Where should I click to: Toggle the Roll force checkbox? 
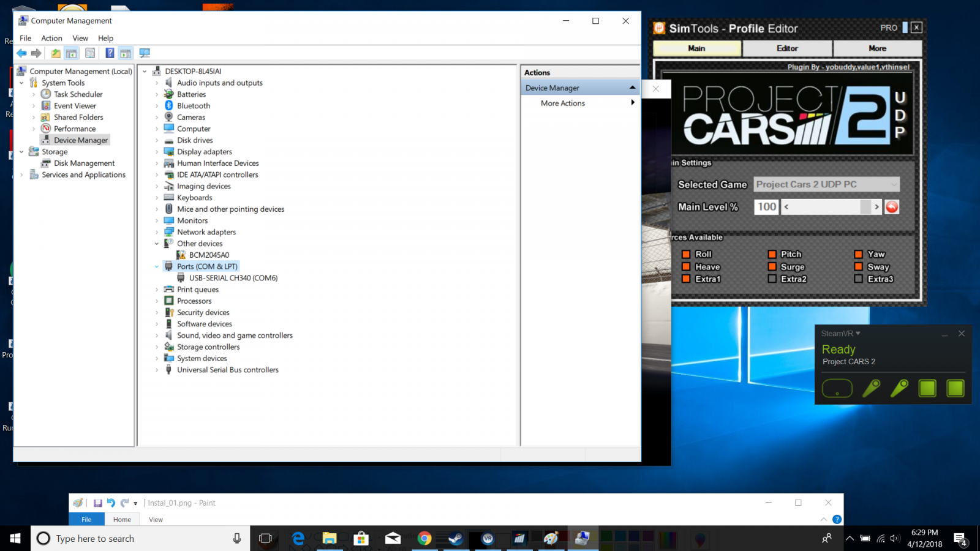686,254
